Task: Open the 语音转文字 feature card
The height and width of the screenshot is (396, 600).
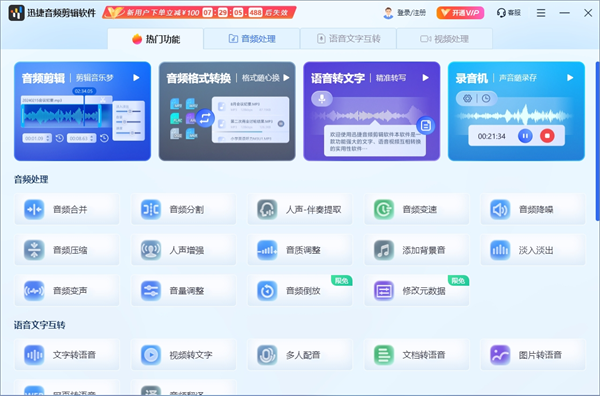Action: click(x=372, y=111)
